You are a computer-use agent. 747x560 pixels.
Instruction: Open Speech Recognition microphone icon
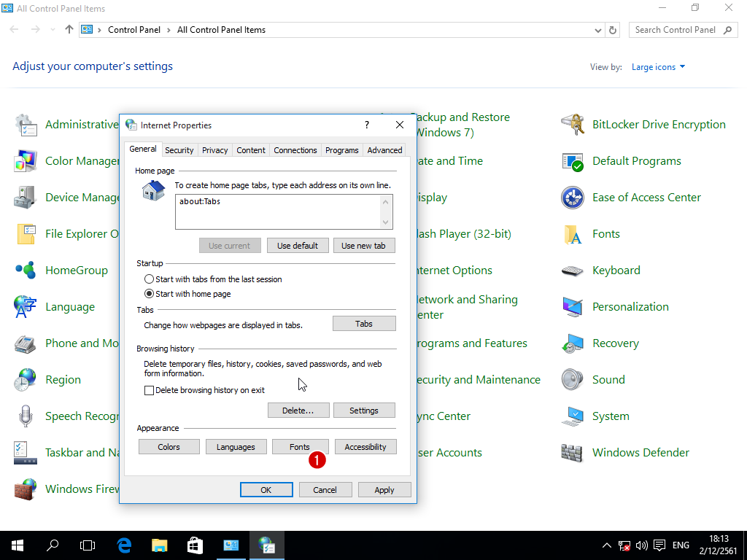[x=26, y=416]
